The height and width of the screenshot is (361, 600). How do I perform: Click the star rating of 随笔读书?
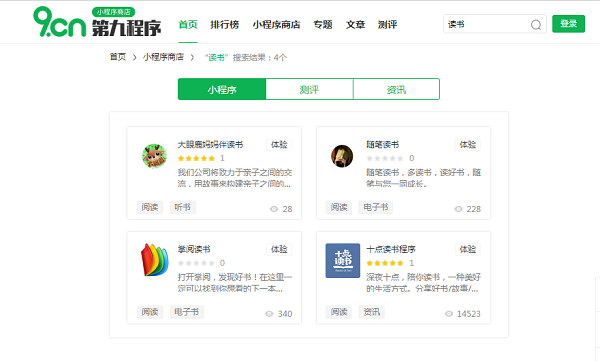click(385, 158)
